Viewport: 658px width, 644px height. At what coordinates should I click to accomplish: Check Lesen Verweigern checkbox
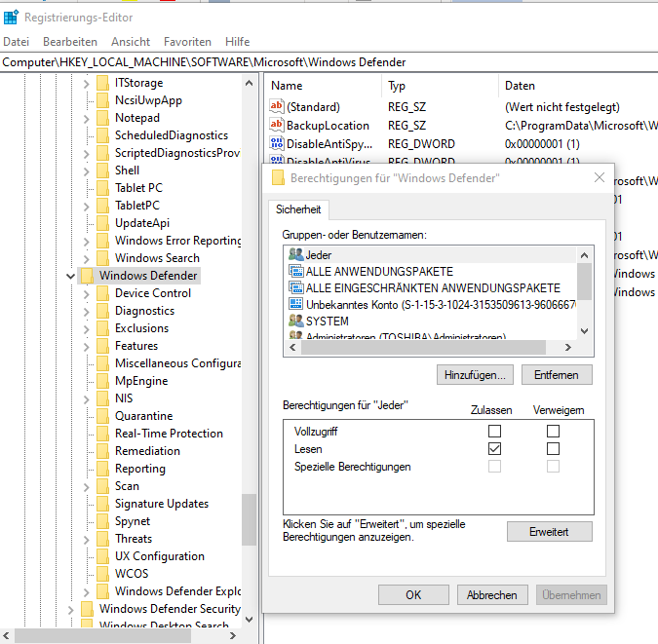[553, 448]
